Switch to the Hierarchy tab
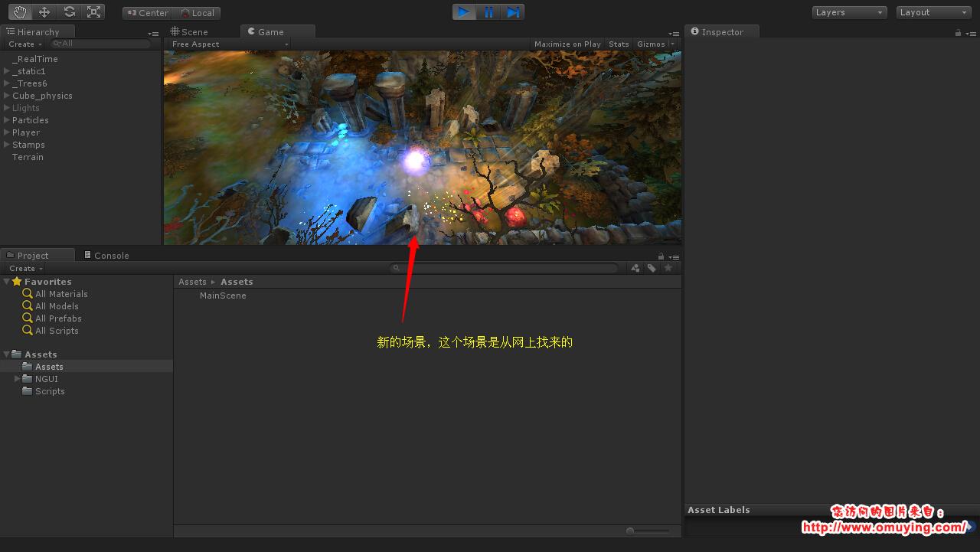Image resolution: width=980 pixels, height=552 pixels. click(x=38, y=32)
